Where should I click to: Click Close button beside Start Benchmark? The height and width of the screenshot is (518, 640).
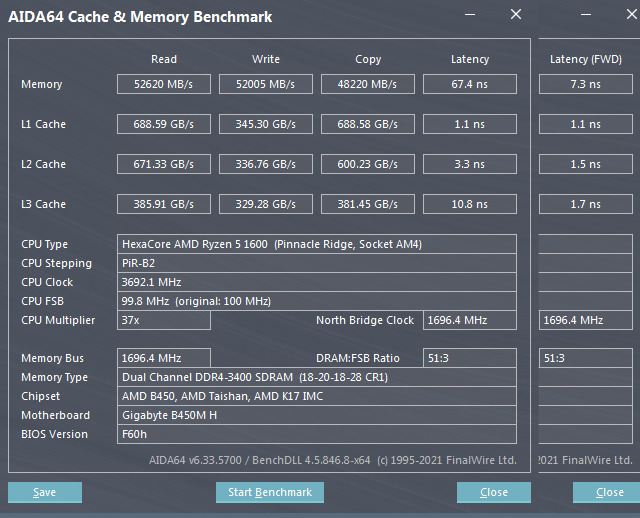494,492
